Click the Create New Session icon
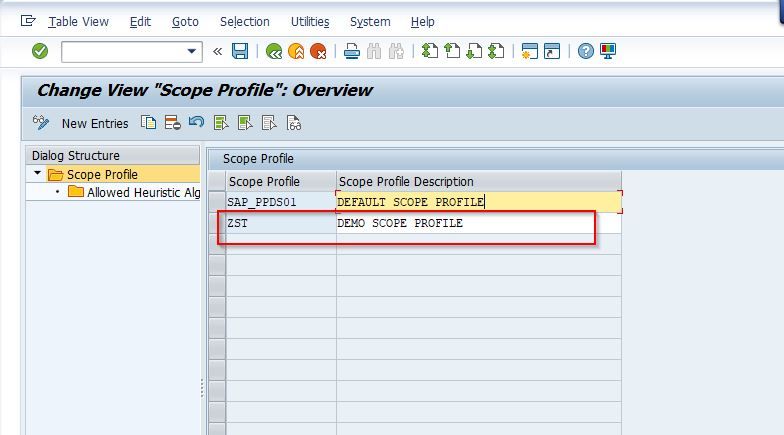Viewport: 784px width, 435px height. point(530,51)
